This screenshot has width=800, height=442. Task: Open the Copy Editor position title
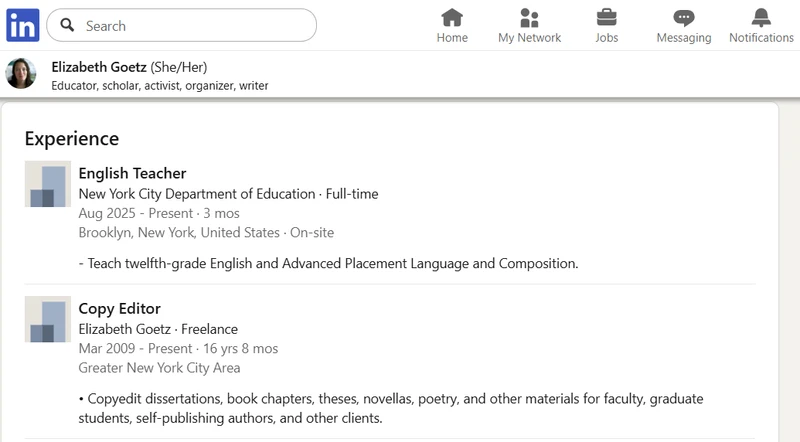point(119,309)
